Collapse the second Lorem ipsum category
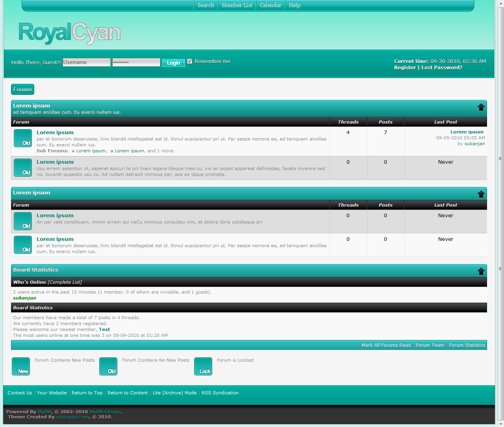Image resolution: width=504 pixels, height=427 pixels. [481, 194]
